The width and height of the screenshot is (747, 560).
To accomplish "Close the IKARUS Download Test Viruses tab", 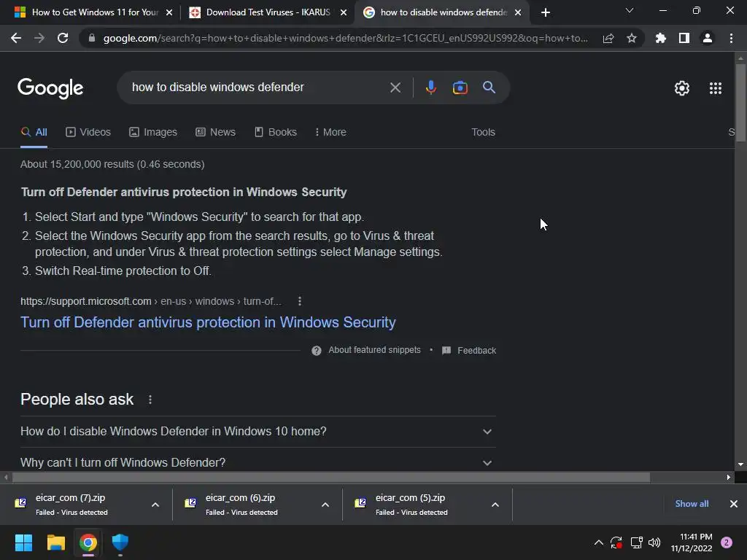I will point(344,12).
